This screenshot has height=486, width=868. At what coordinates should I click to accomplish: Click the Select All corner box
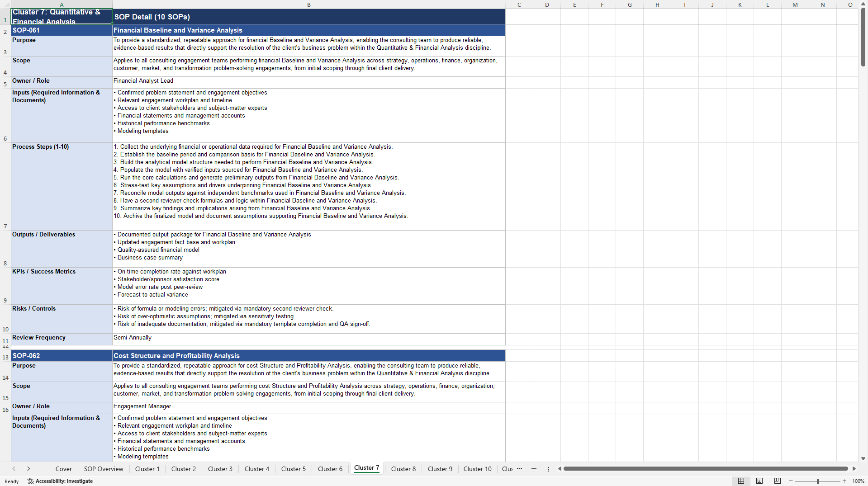pos(5,5)
